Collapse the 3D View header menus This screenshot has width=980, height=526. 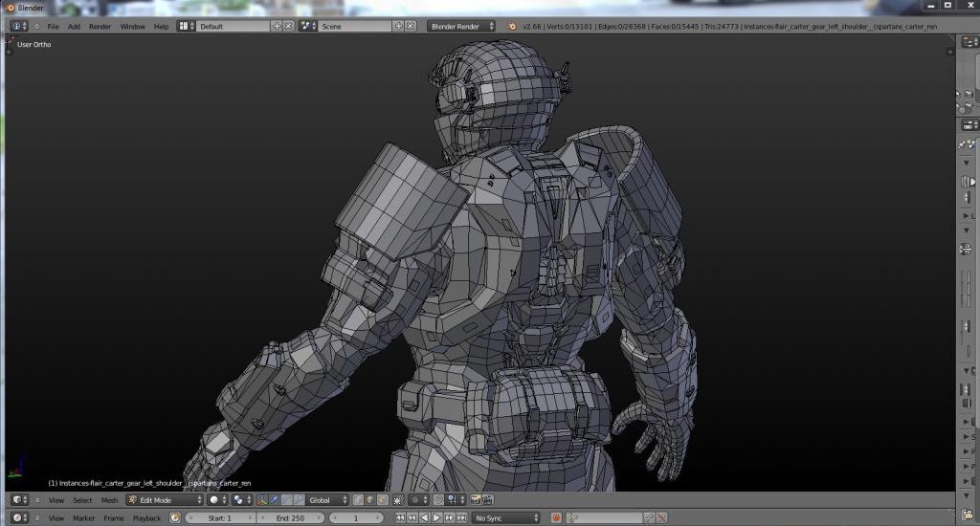click(37, 500)
